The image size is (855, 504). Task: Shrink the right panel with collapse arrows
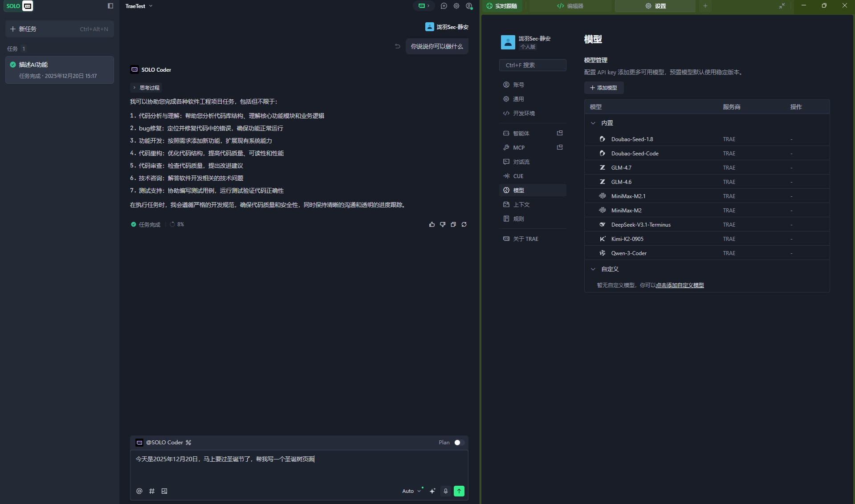click(782, 6)
